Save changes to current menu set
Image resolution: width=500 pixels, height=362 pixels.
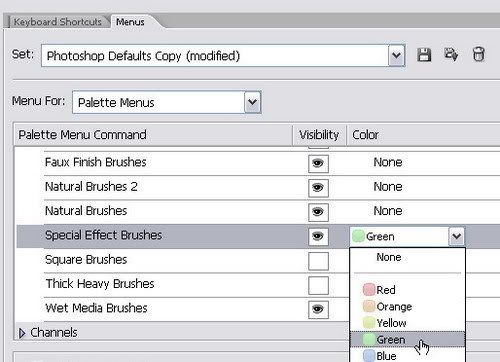click(424, 55)
